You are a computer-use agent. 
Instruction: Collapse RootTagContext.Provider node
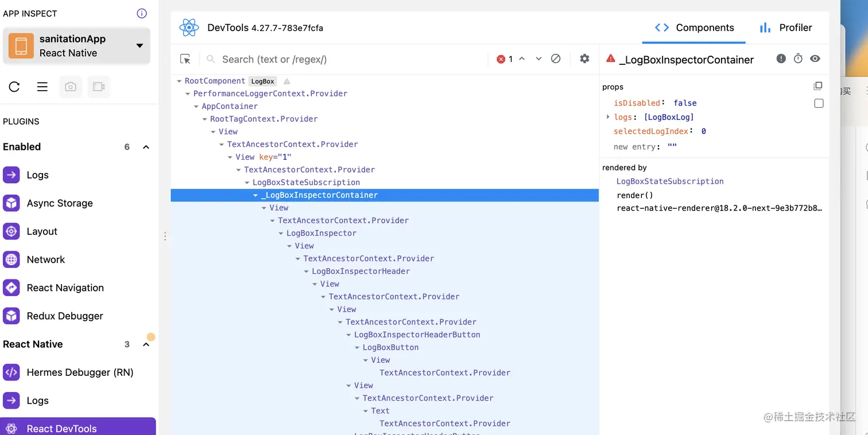tap(205, 119)
